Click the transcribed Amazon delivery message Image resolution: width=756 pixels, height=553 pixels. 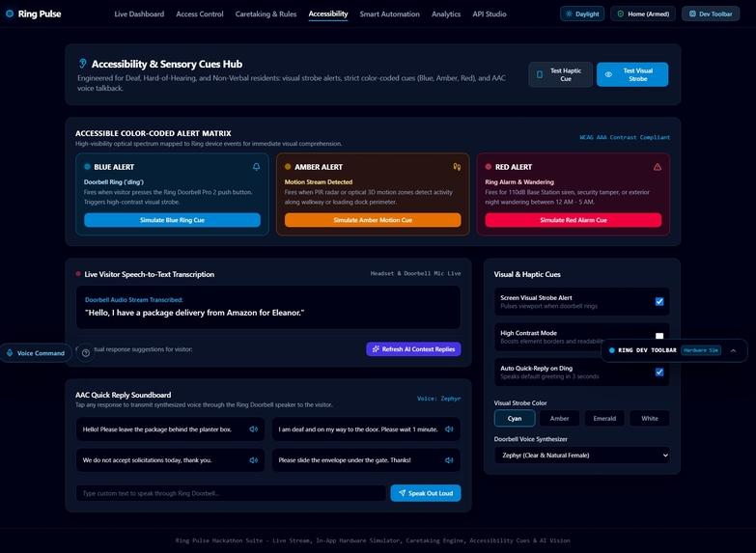[194, 313]
